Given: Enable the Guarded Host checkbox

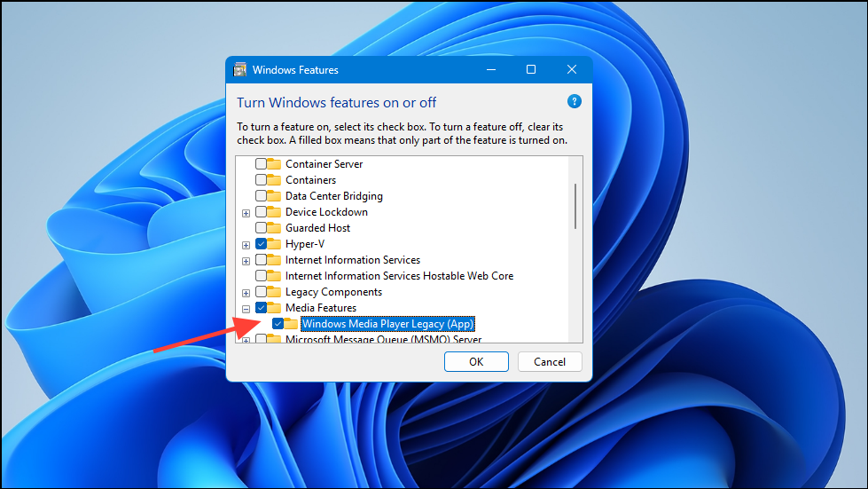Looking at the screenshot, I should pos(261,227).
